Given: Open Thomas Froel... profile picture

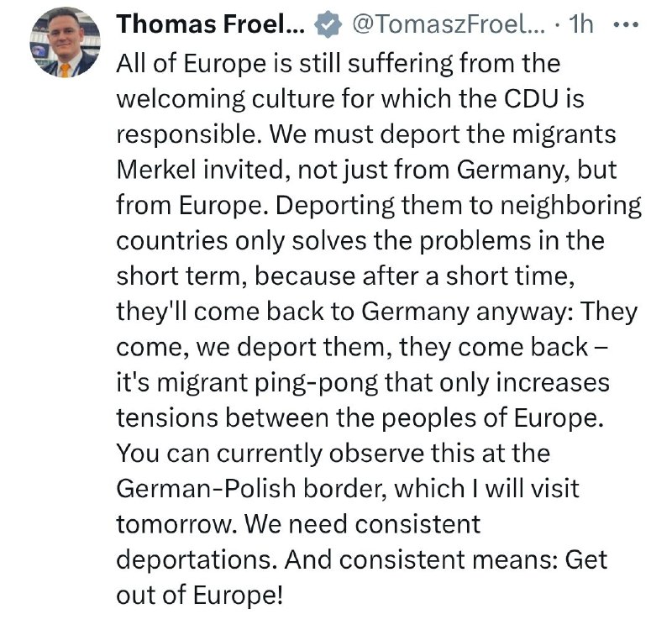Looking at the screenshot, I should coord(65,41).
